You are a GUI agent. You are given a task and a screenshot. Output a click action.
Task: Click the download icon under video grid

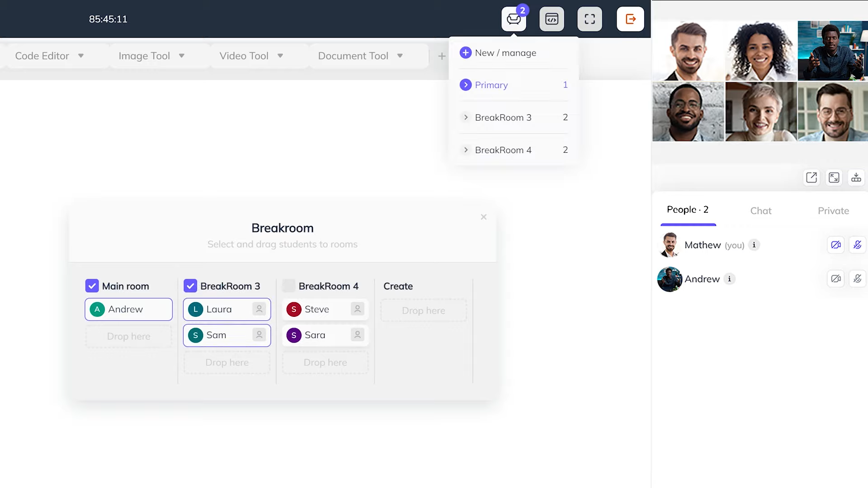coord(856,178)
